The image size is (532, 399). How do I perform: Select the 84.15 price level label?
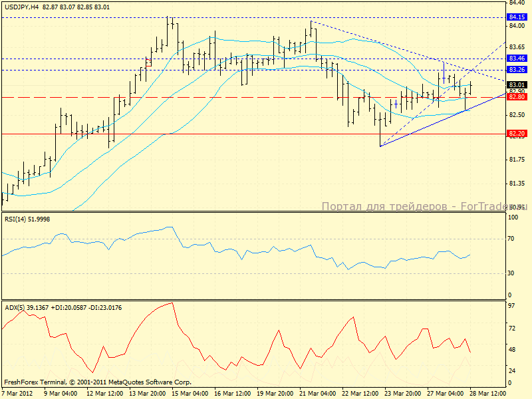click(517, 17)
